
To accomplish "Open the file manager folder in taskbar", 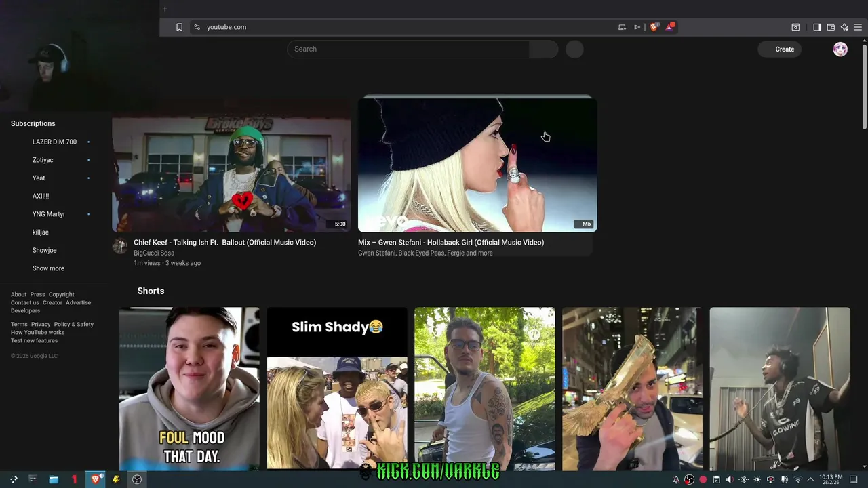I will [54, 479].
